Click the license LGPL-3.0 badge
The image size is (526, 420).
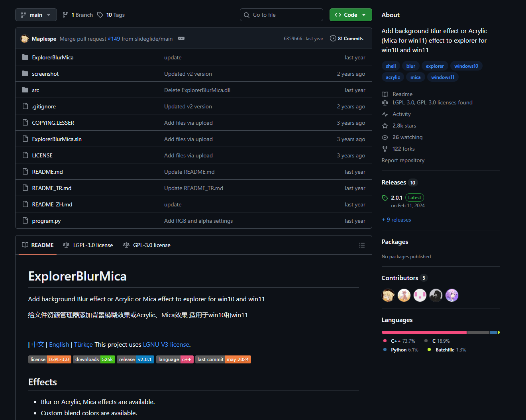(x=50, y=359)
